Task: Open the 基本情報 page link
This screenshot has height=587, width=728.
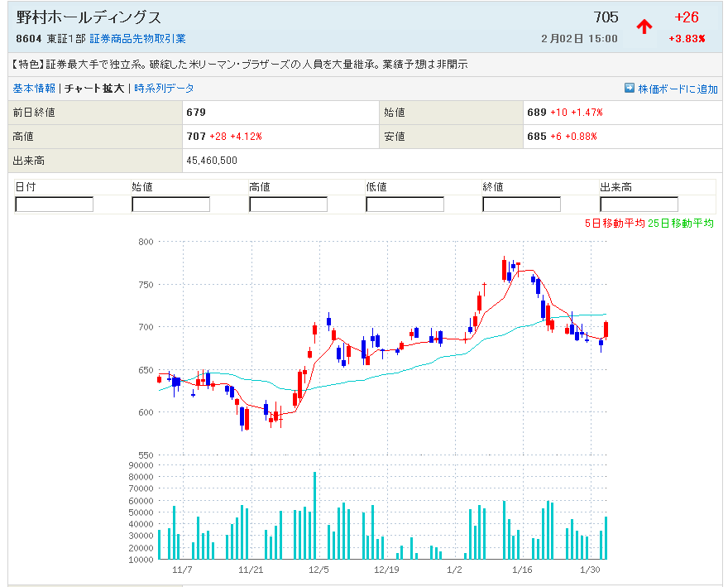Action: [x=34, y=89]
